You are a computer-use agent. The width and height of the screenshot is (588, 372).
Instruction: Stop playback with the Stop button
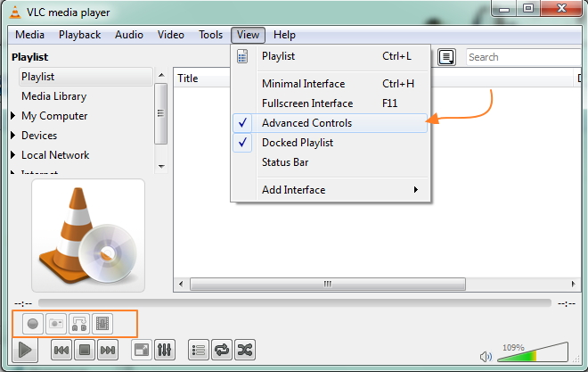(x=85, y=351)
